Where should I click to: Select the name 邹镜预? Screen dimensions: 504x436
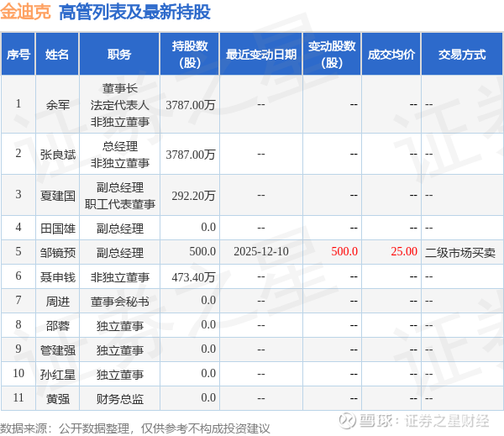click(57, 253)
